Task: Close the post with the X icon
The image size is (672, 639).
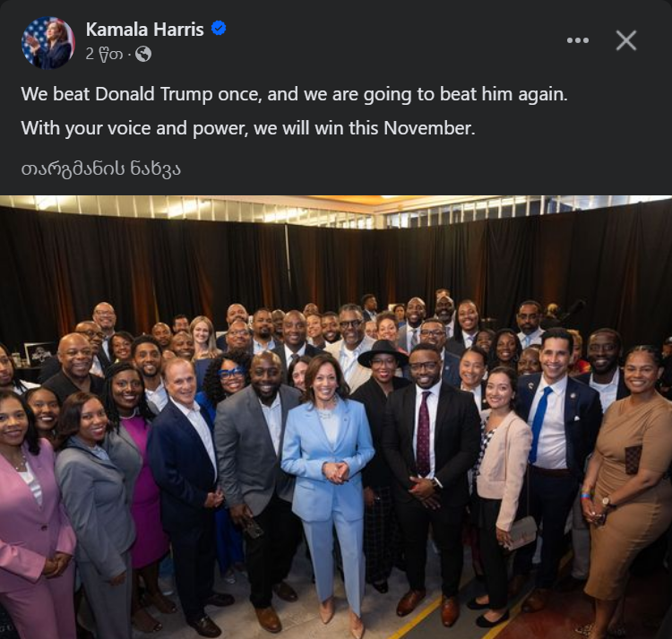Action: pos(625,40)
